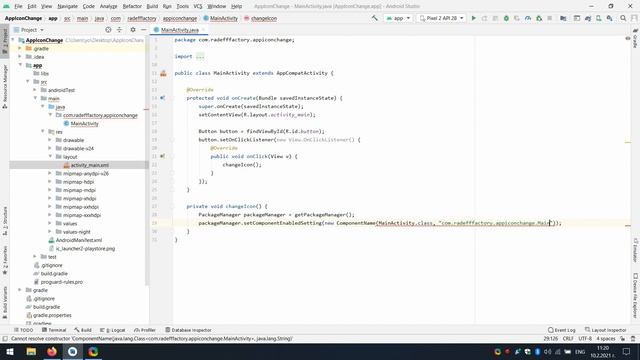
Task: Open the Logcat tool window
Action: point(113,330)
